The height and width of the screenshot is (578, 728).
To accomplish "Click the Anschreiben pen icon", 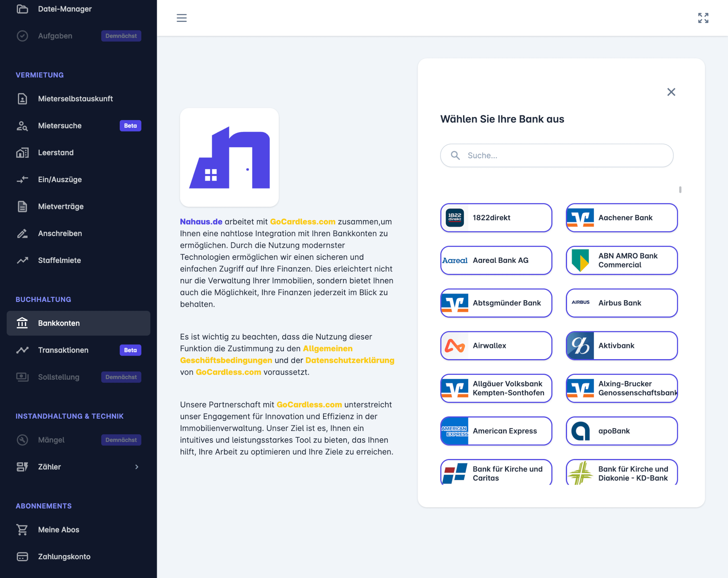I will pyautogui.click(x=22, y=233).
